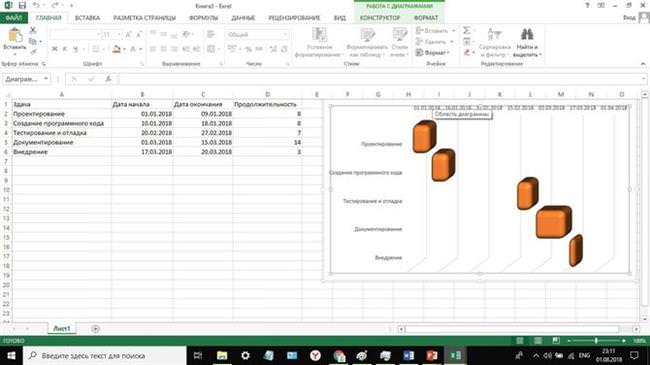The height and width of the screenshot is (365, 650).
Task: Click the Save icon in quick access toolbar
Action: point(22,5)
